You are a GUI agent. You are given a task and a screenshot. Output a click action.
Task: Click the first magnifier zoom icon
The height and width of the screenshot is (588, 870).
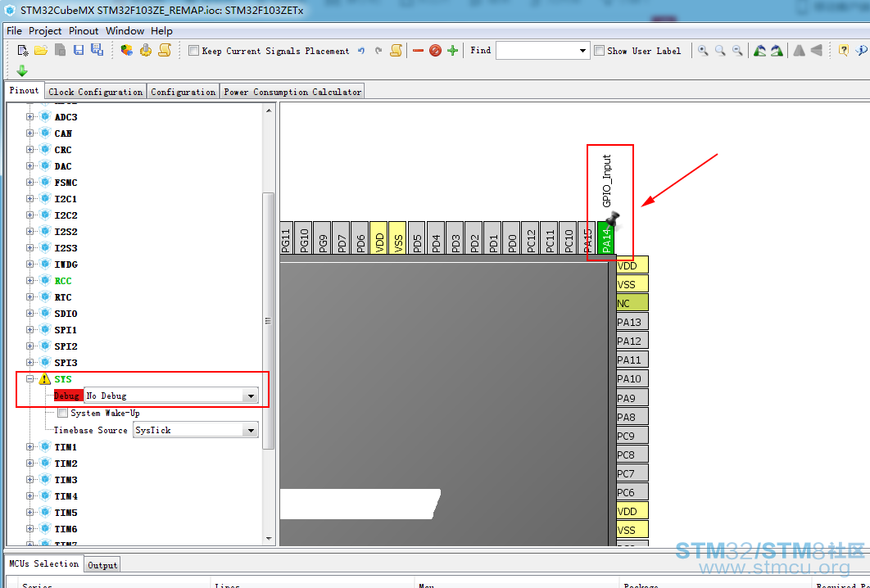[x=703, y=51]
